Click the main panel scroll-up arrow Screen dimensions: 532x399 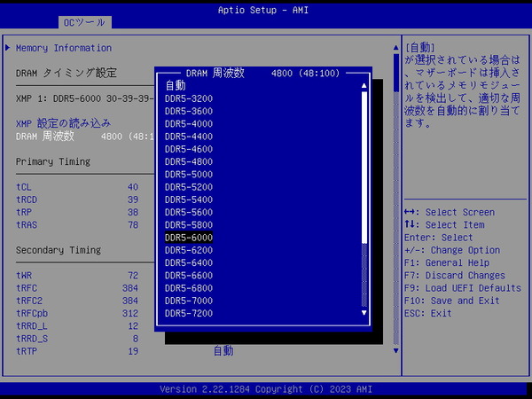(x=396, y=48)
